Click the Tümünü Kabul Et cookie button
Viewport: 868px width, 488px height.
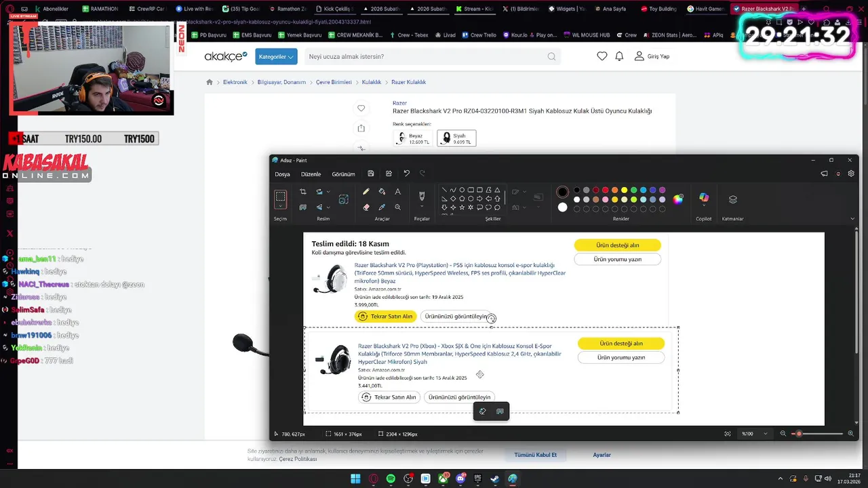pyautogui.click(x=535, y=455)
